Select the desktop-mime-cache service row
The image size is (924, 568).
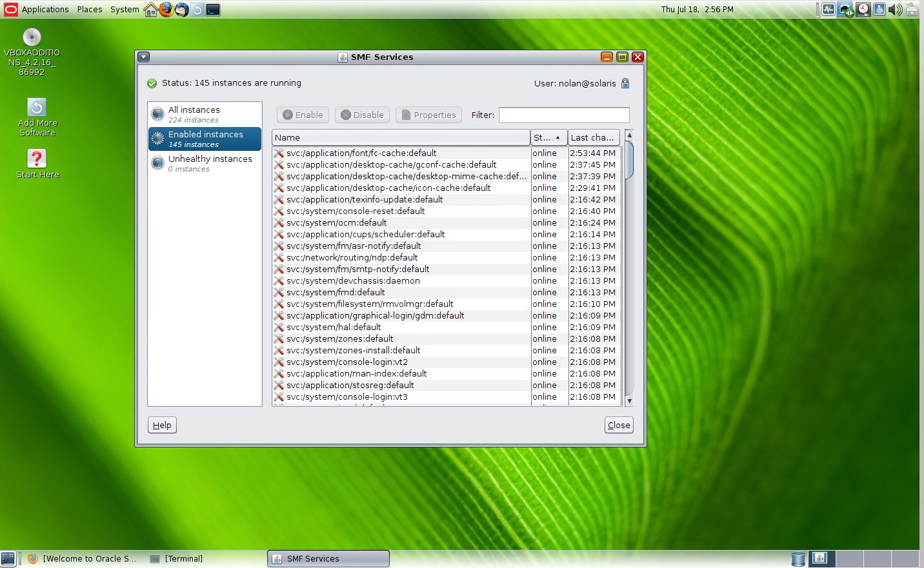point(446,176)
